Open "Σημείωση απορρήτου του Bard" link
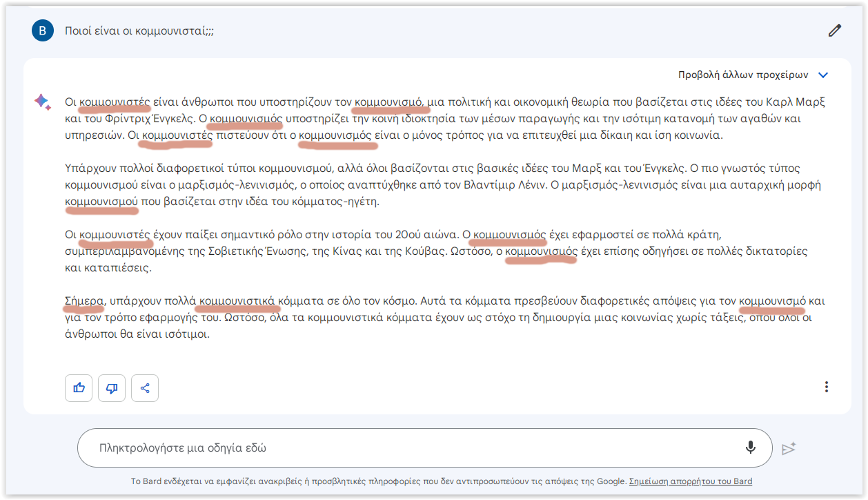 [691, 481]
